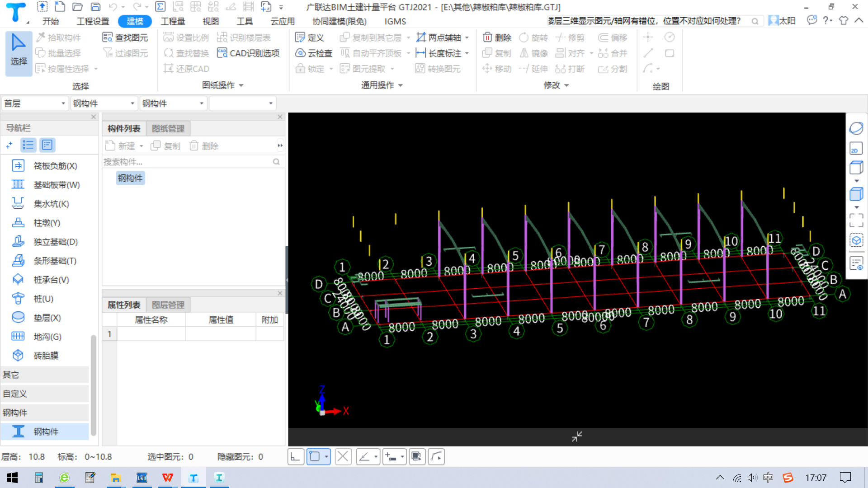Screen dimensions: 868x488
Task: Open the 工具 ribbon tab
Action: click(x=245, y=21)
